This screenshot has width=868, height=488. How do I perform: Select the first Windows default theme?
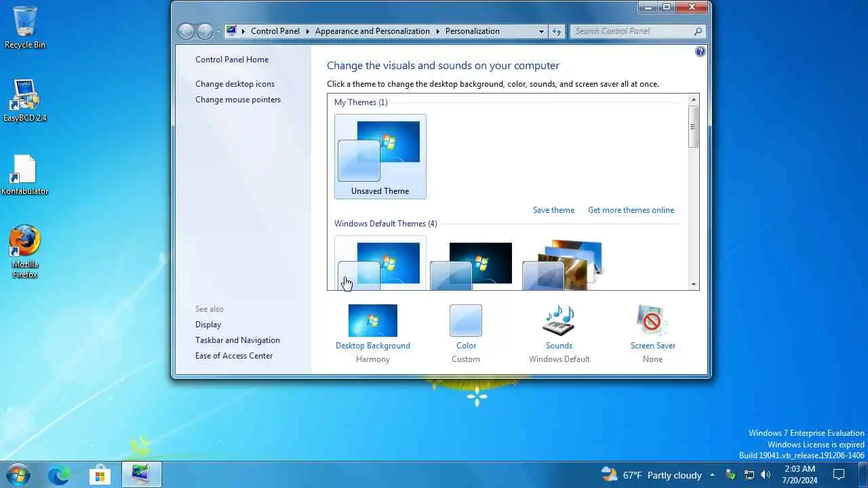coord(380,263)
